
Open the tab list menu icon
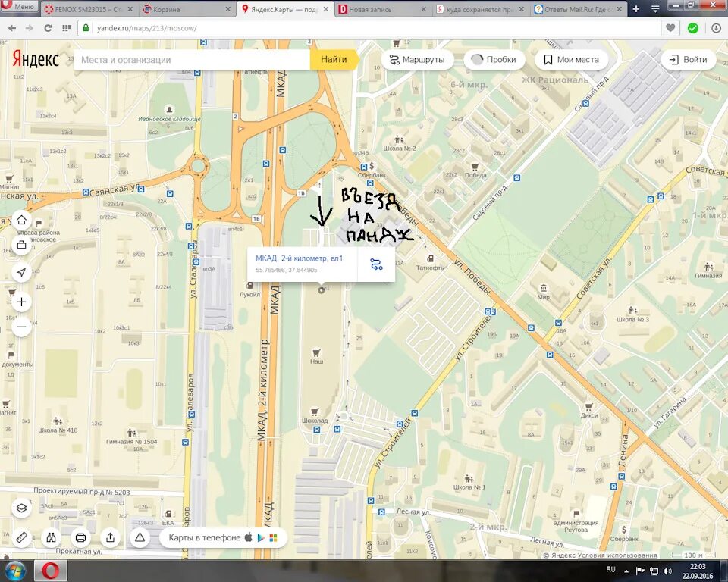655,9
